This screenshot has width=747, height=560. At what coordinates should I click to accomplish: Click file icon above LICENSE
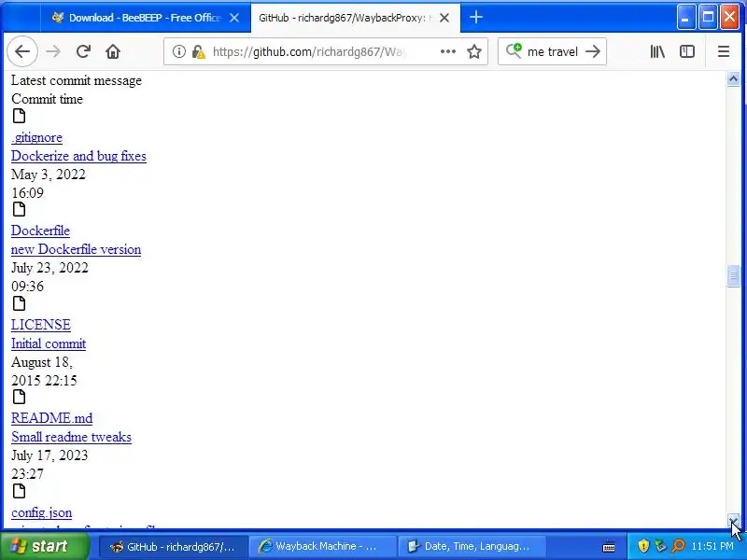coord(19,303)
